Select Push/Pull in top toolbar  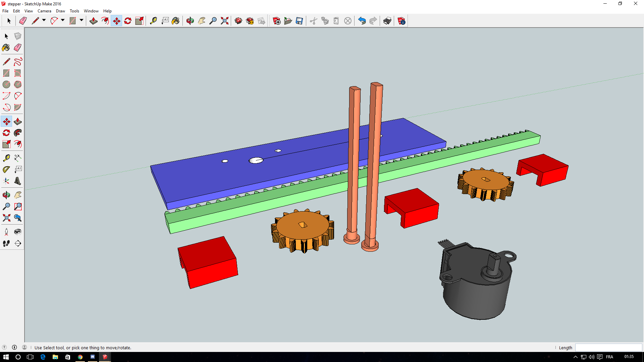[94, 21]
